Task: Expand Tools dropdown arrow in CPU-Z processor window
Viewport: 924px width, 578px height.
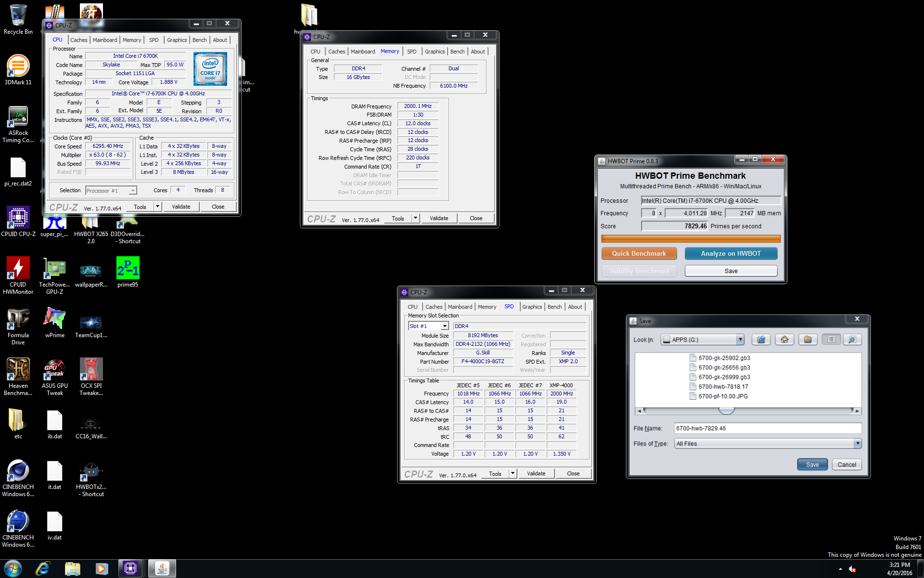Action: click(x=157, y=207)
